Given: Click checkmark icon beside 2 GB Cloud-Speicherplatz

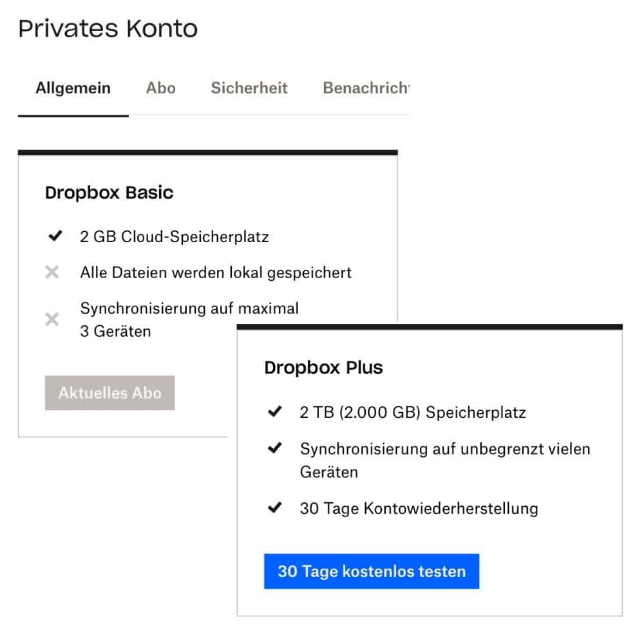Looking at the screenshot, I should (x=55, y=236).
